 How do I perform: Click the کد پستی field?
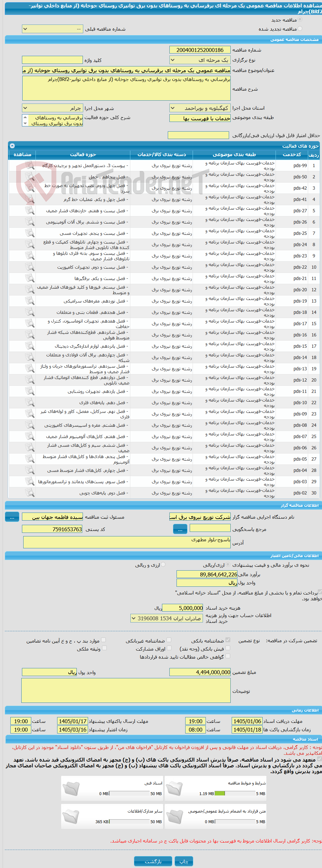(x=52, y=529)
